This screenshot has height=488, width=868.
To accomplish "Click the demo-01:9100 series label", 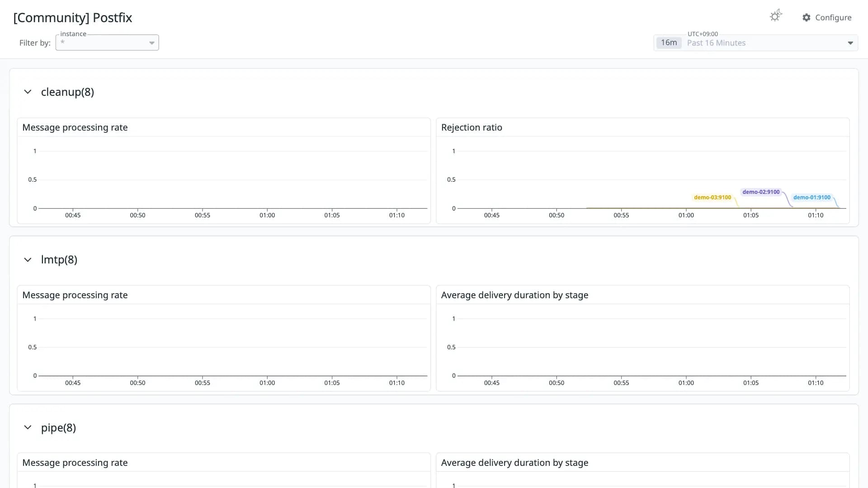I will tap(812, 197).
